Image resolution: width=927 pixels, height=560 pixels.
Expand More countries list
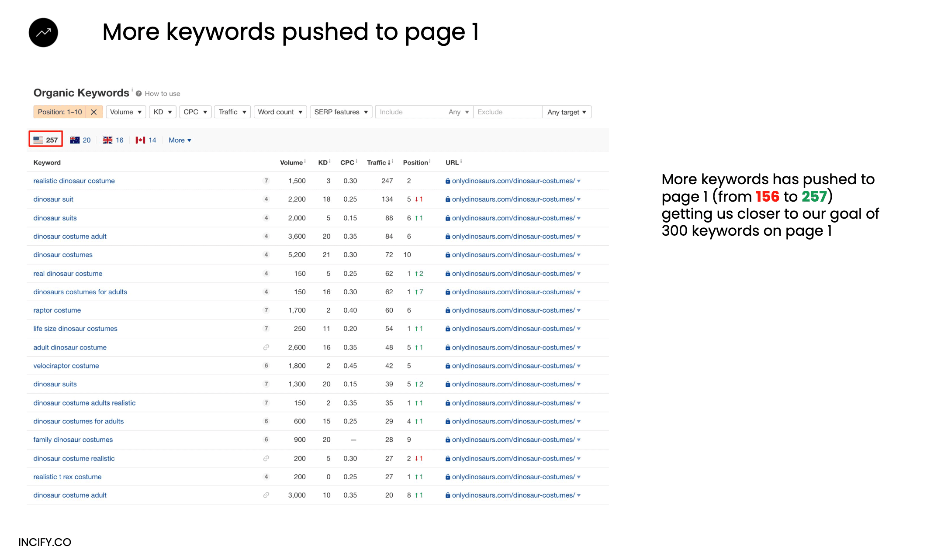(x=180, y=140)
